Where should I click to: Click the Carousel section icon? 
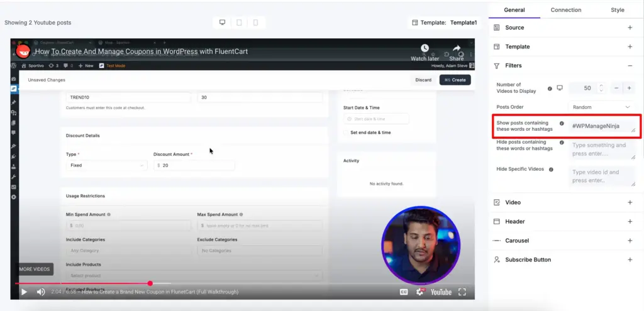[497, 241]
